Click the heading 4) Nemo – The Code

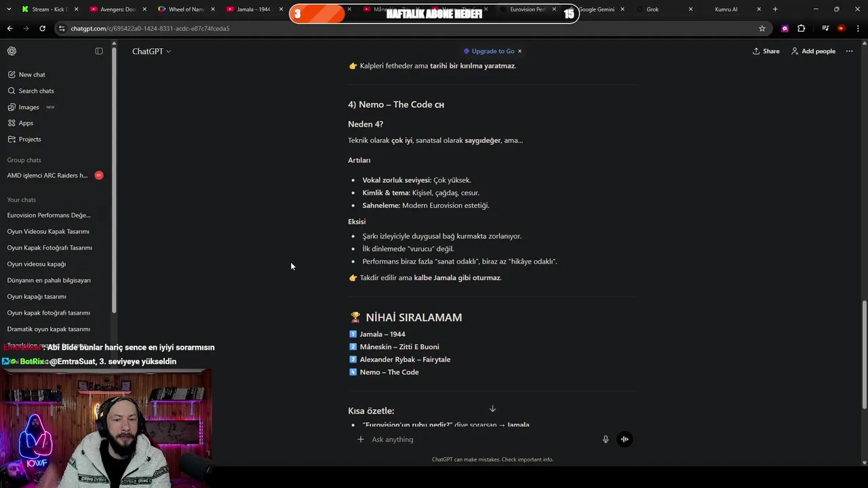pos(396,104)
